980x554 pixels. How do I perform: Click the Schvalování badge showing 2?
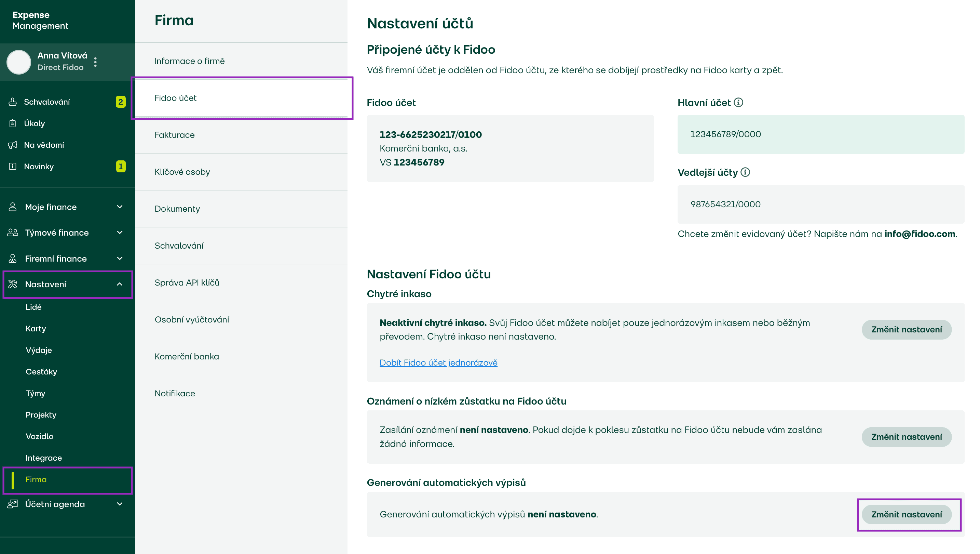121,102
